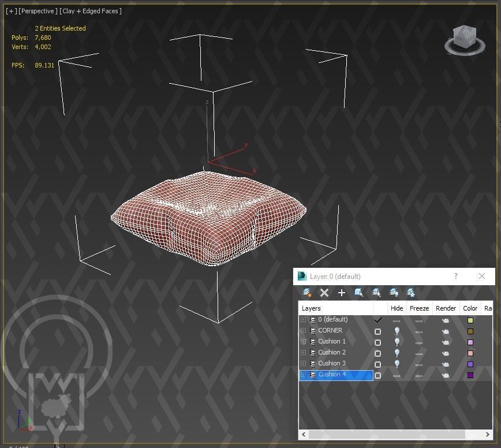Toggle Freeze for 0 (default) layer
Screen dimensions: 501x448
pyautogui.click(x=419, y=321)
